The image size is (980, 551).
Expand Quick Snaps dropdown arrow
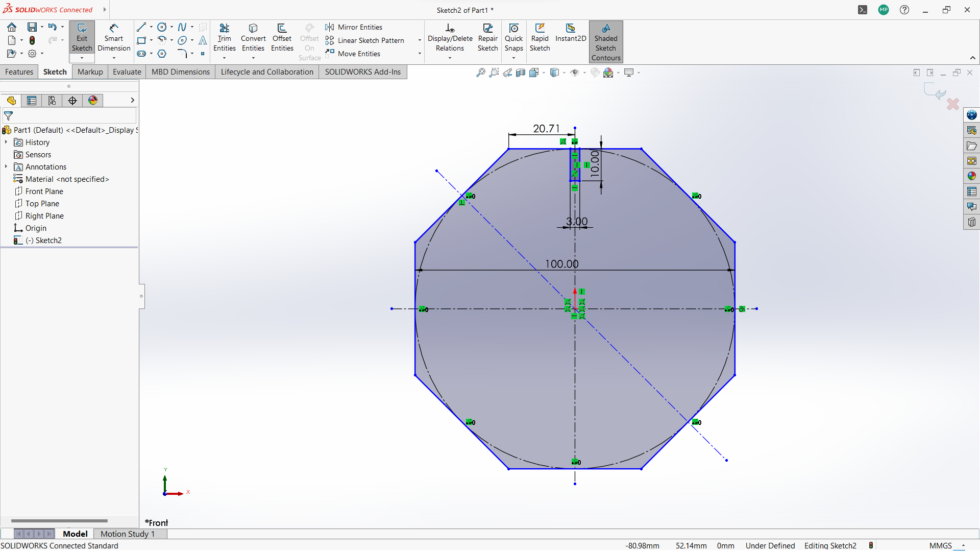point(513,58)
